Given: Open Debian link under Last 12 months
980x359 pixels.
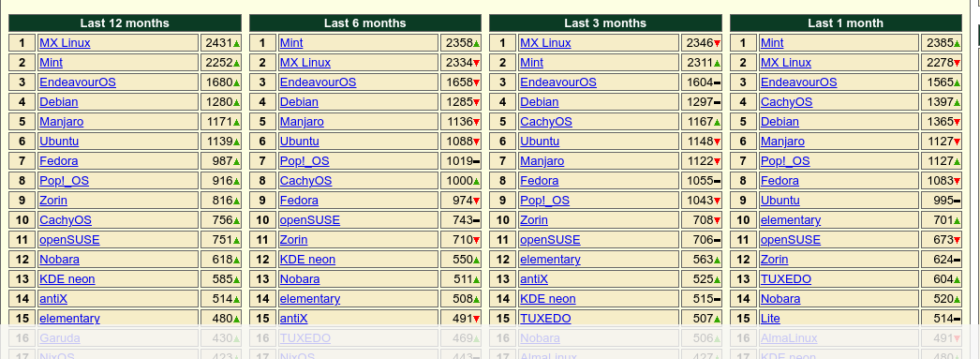Looking at the screenshot, I should [59, 102].
